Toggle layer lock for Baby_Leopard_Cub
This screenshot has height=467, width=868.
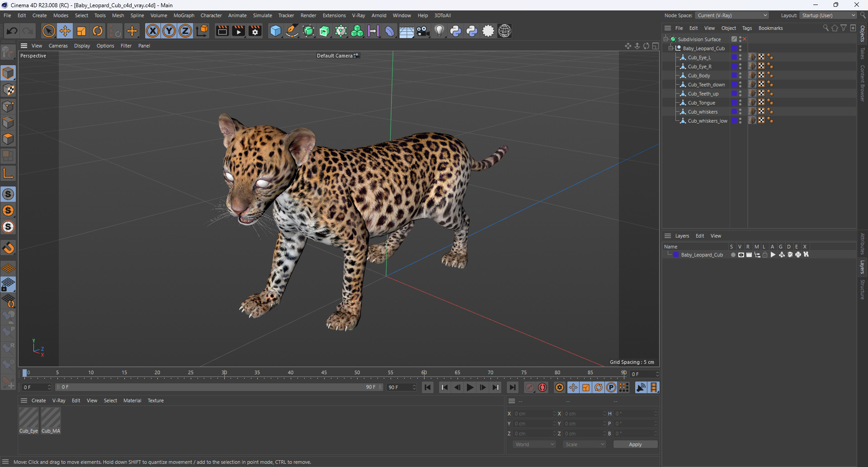[765, 255]
